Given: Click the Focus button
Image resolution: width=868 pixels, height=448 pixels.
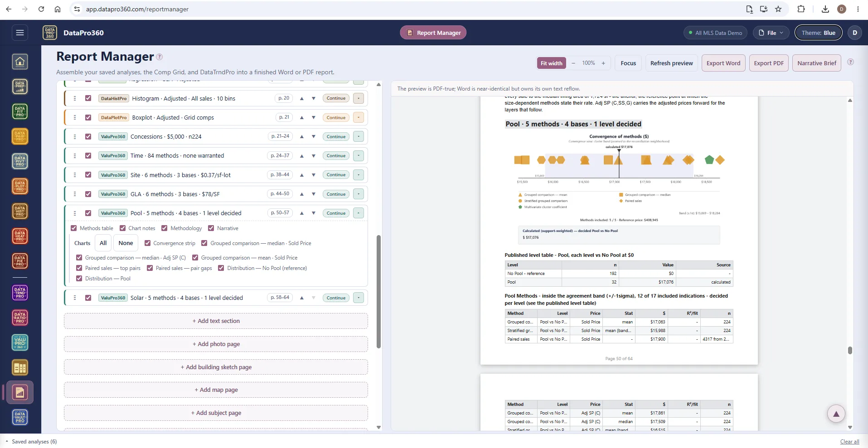Looking at the screenshot, I should (628, 63).
